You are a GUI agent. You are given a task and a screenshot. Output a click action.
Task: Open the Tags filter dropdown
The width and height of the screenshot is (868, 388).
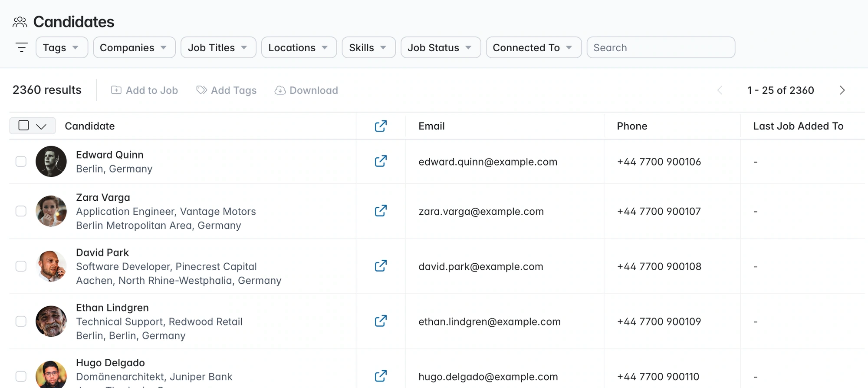click(x=62, y=47)
